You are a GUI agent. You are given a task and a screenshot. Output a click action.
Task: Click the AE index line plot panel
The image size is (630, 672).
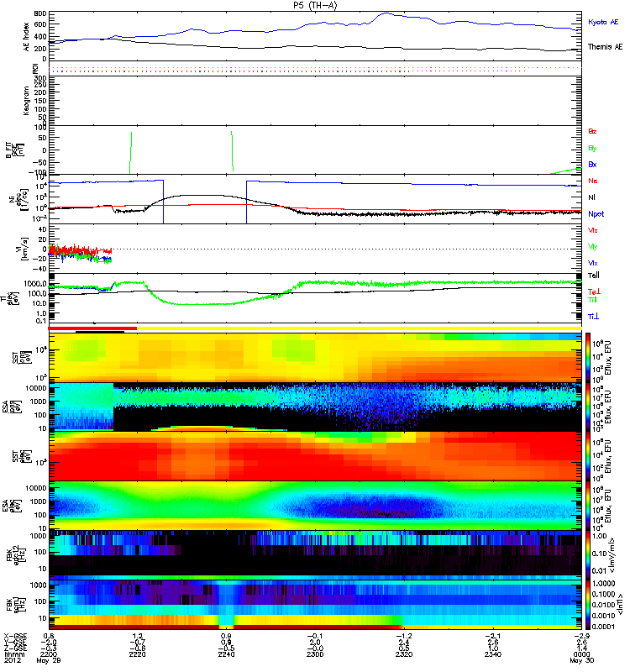click(315, 36)
